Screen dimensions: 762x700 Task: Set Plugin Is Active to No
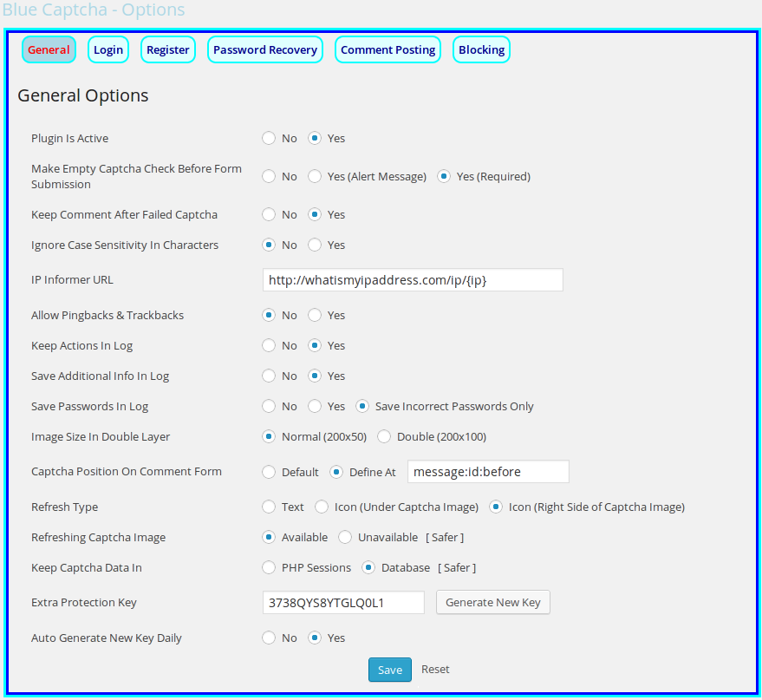pyautogui.click(x=269, y=138)
